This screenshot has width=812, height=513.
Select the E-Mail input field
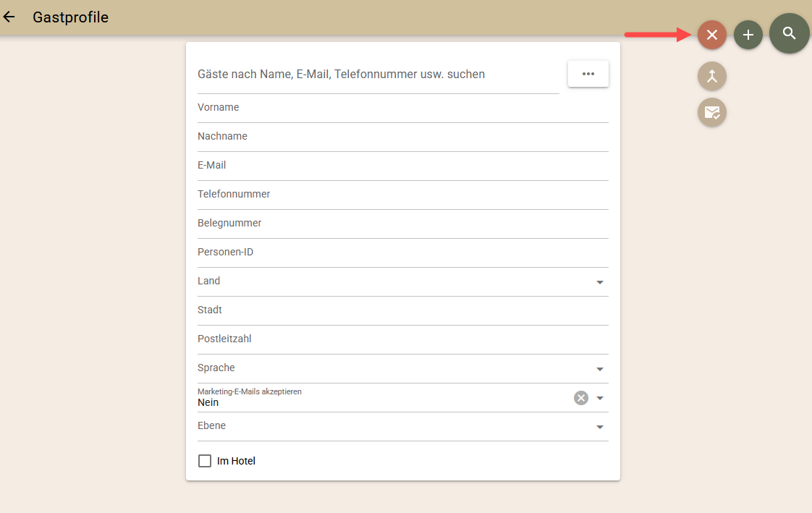(403, 166)
